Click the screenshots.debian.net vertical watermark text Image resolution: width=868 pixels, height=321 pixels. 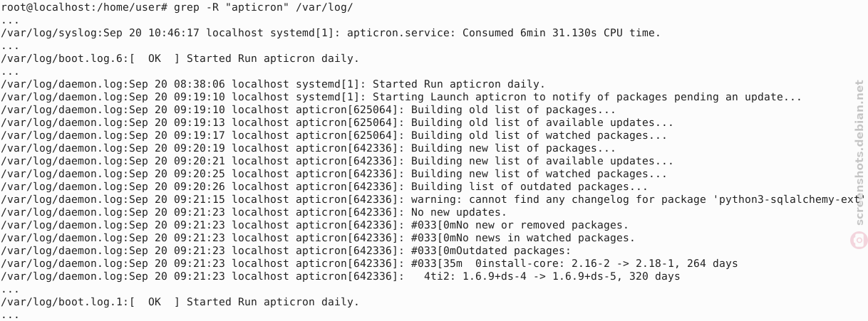click(x=859, y=154)
